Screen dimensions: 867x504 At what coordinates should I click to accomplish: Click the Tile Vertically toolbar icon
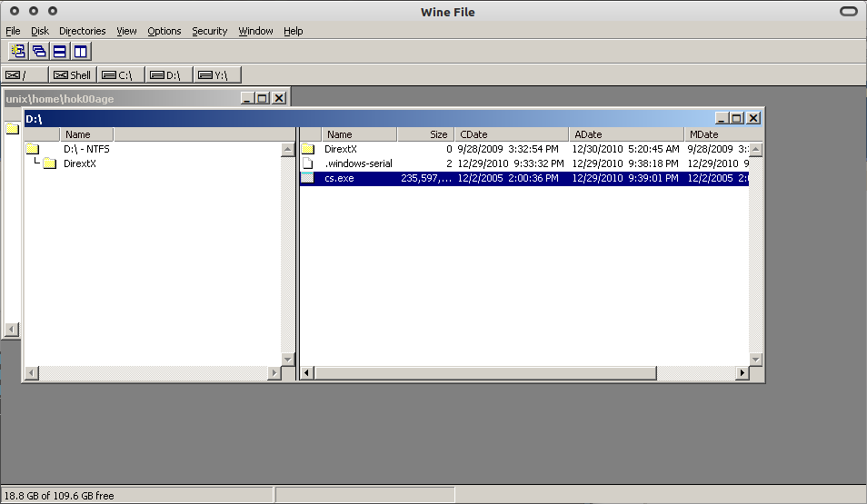tap(80, 52)
